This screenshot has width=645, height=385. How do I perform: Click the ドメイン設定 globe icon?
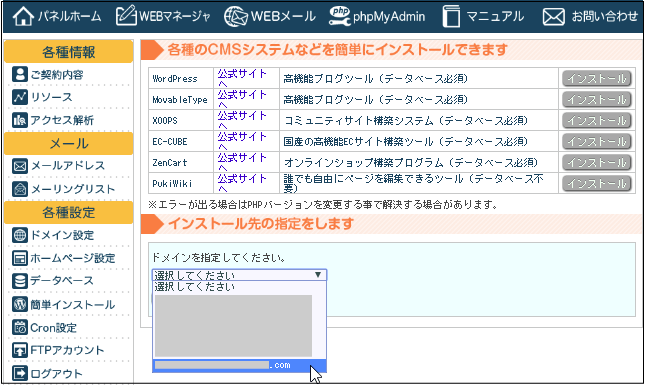click(x=20, y=235)
